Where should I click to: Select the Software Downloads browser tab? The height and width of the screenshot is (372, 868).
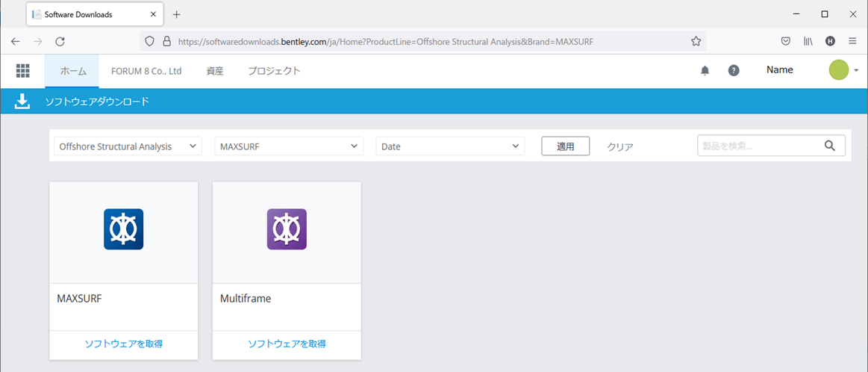(x=94, y=14)
